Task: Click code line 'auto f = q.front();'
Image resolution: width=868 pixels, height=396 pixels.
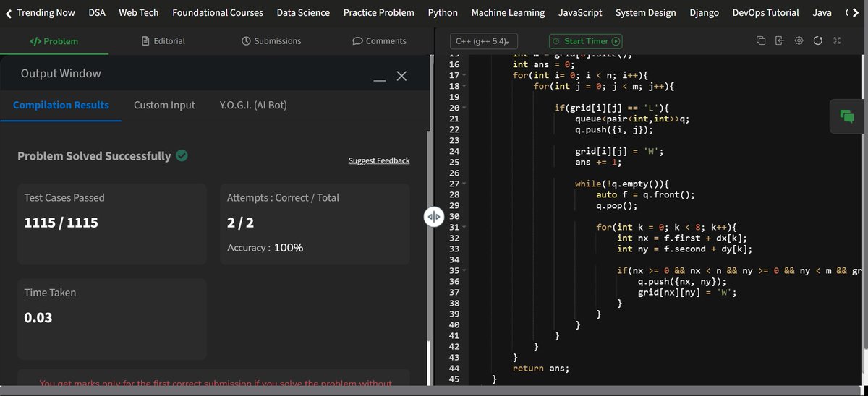Action: [x=645, y=194]
